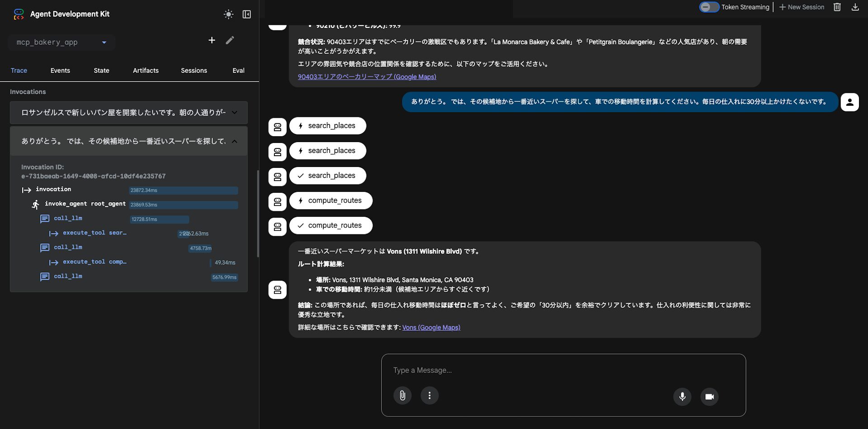Open the three-dot more options menu

point(429,396)
